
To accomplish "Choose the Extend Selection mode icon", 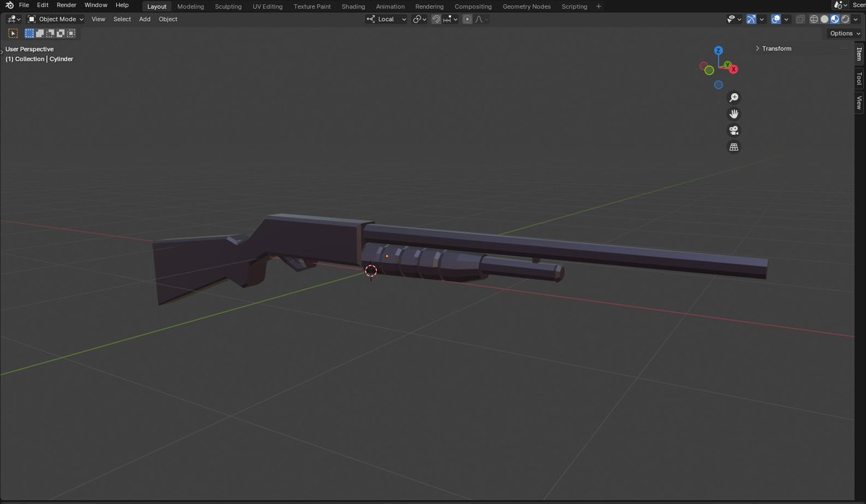I will click(40, 33).
